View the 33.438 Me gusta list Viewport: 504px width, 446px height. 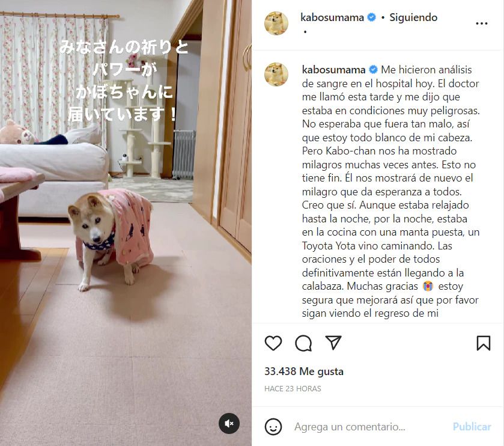pyautogui.click(x=304, y=371)
